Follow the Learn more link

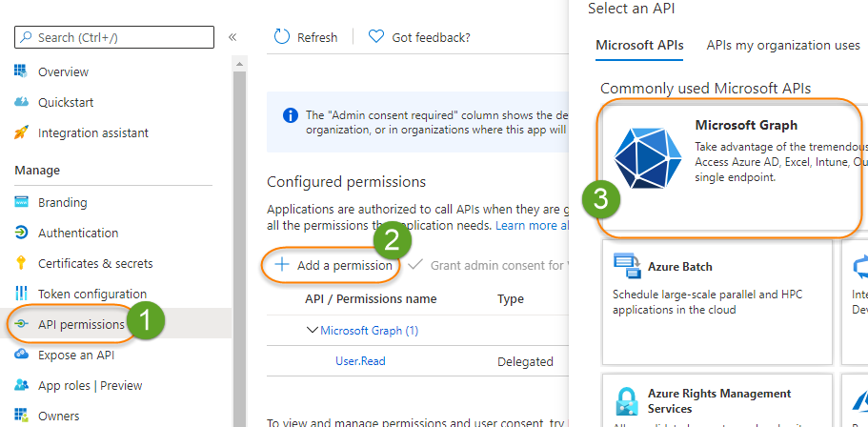coord(532,225)
